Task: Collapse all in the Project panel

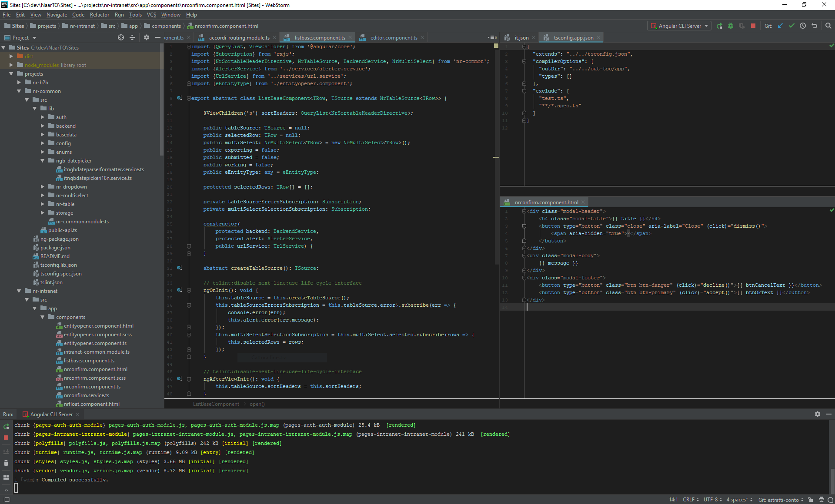Action: pyautogui.click(x=132, y=38)
